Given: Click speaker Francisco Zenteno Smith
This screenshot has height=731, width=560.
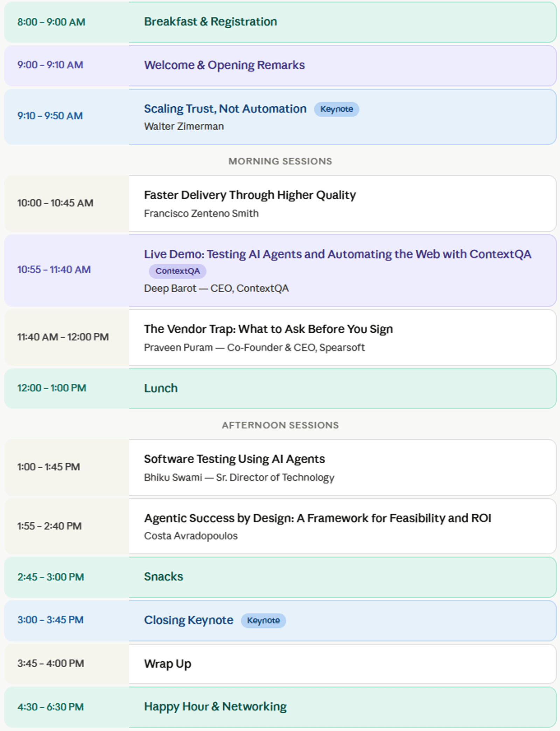Looking at the screenshot, I should tap(201, 214).
